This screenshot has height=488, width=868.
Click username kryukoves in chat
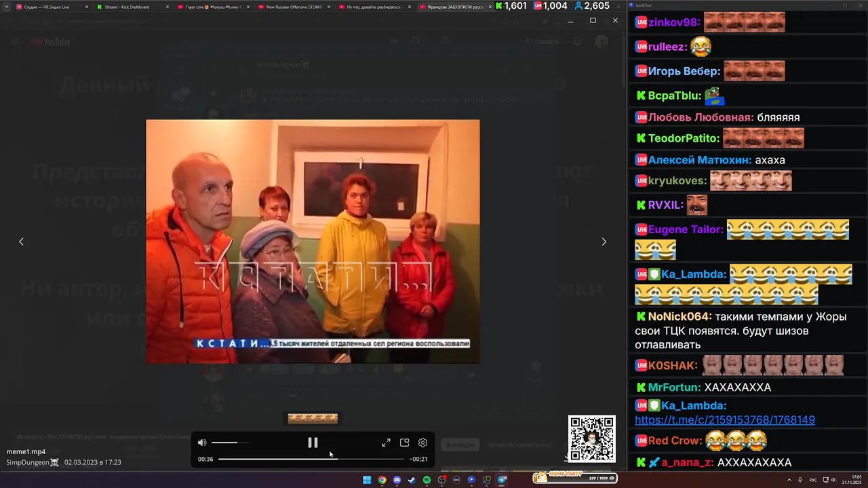pos(676,181)
